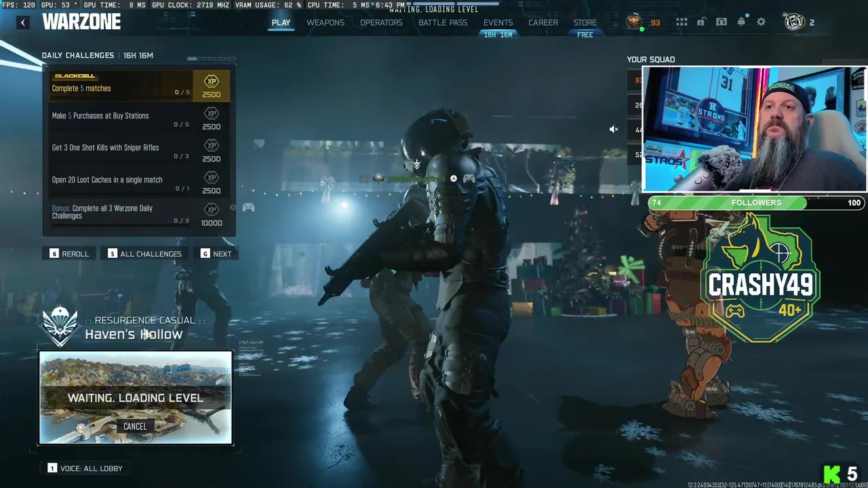The height and width of the screenshot is (488, 868).
Task: Click XP icon for Sniper Rifles challenge
Action: click(212, 146)
